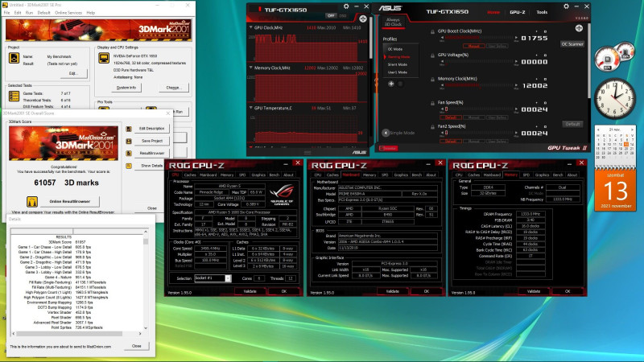Increase GPU Boost Clock with right arrow

[516, 38]
